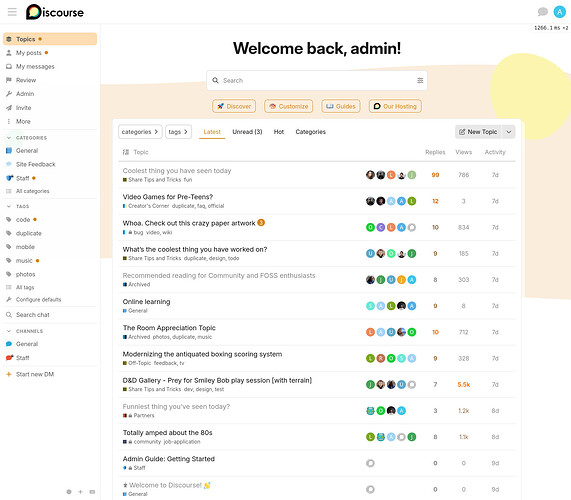Viewport: 571px width, 500px height.
Task: Click the unread badge next to crazy paper artwork
Action: point(261,223)
